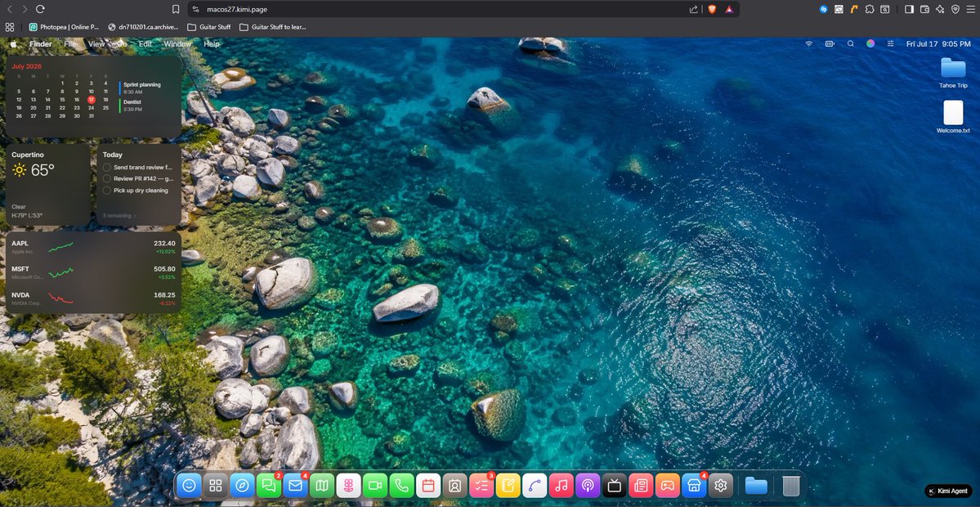
Task: Open Finder from the dock
Action: pos(189,485)
